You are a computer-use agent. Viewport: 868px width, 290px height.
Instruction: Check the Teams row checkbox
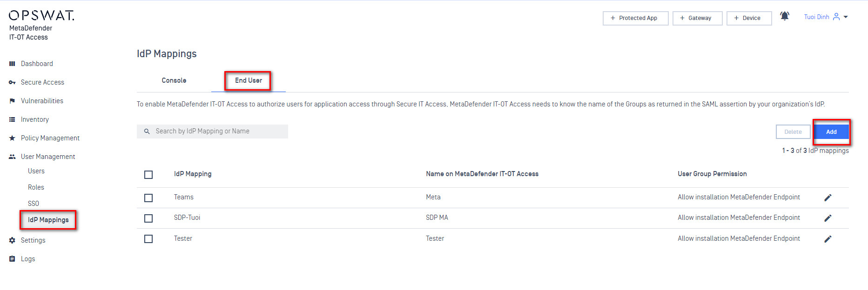148,198
